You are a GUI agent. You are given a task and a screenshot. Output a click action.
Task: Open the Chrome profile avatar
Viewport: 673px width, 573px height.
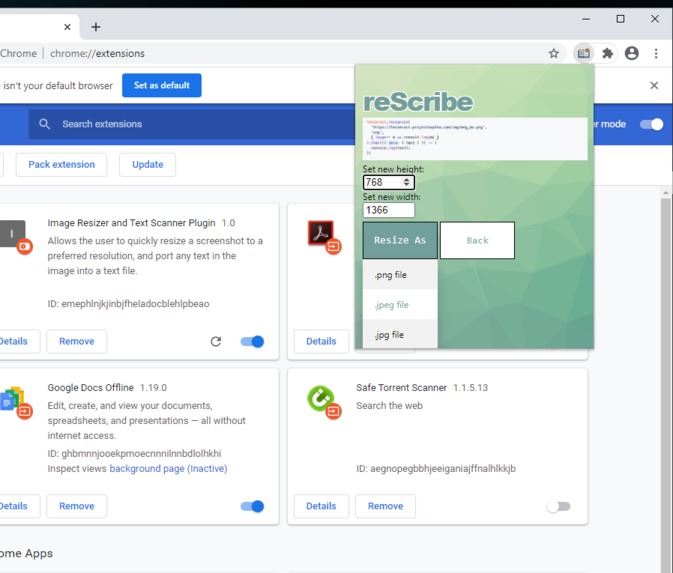coord(631,53)
